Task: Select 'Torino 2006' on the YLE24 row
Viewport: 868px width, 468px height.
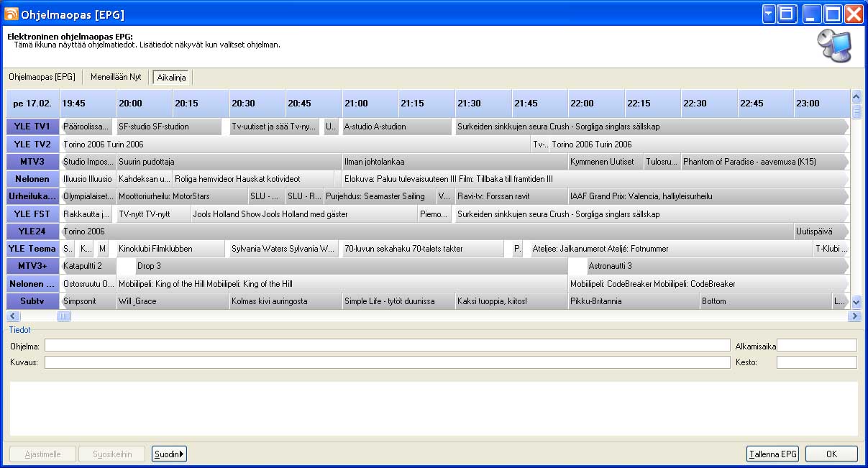Action: [426, 231]
